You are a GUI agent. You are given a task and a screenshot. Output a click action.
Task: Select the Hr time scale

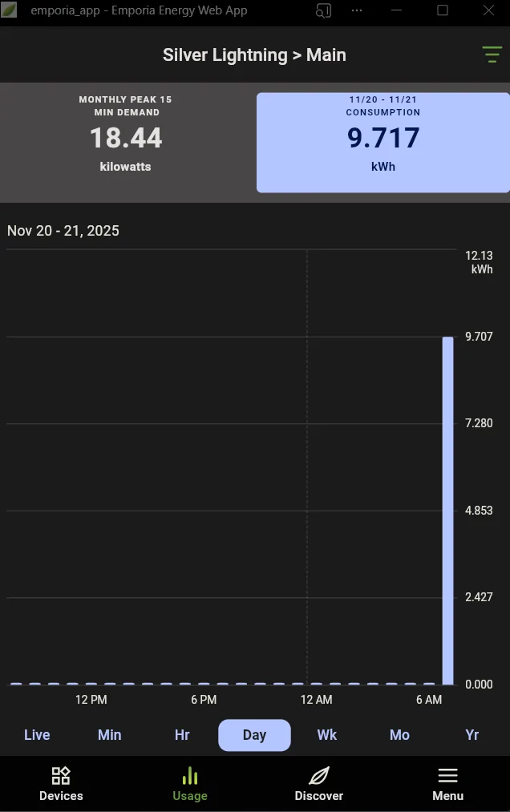coord(182,735)
